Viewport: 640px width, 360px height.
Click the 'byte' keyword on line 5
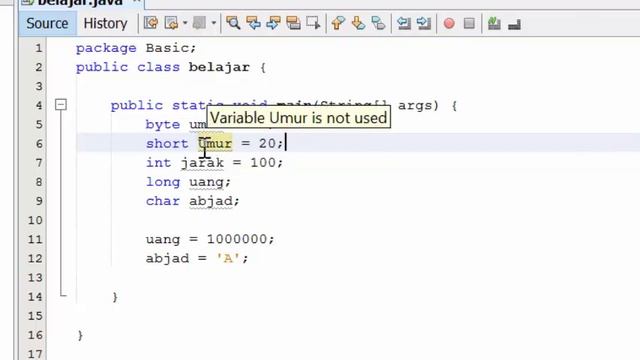[x=163, y=124]
